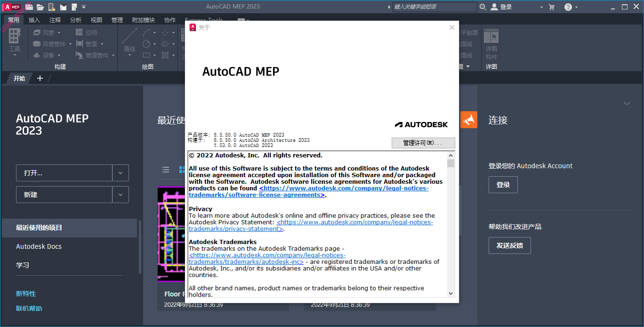644x327 pixels.
Task: Switch to the 常用 ribbon tab
Action: point(14,20)
